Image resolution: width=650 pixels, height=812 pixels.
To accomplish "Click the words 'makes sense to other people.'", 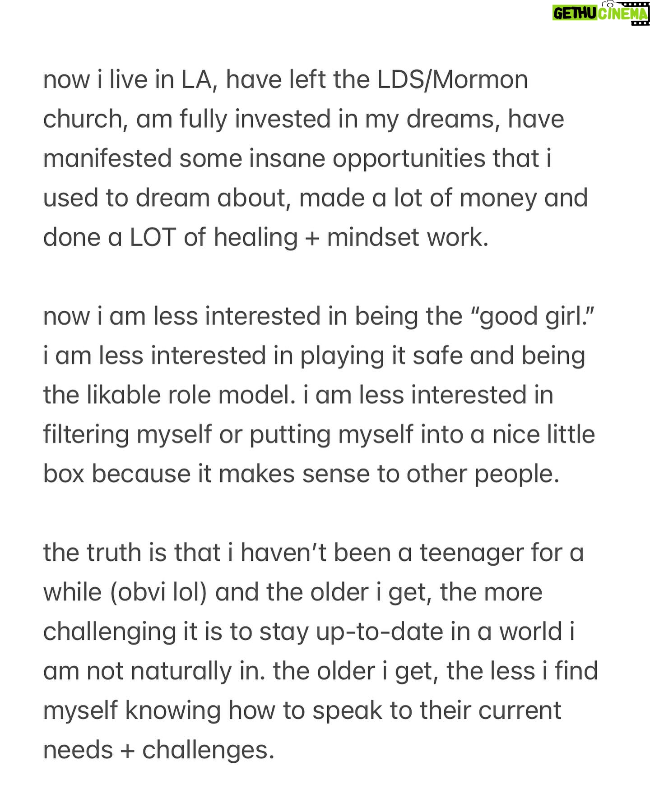I will (x=389, y=475).
